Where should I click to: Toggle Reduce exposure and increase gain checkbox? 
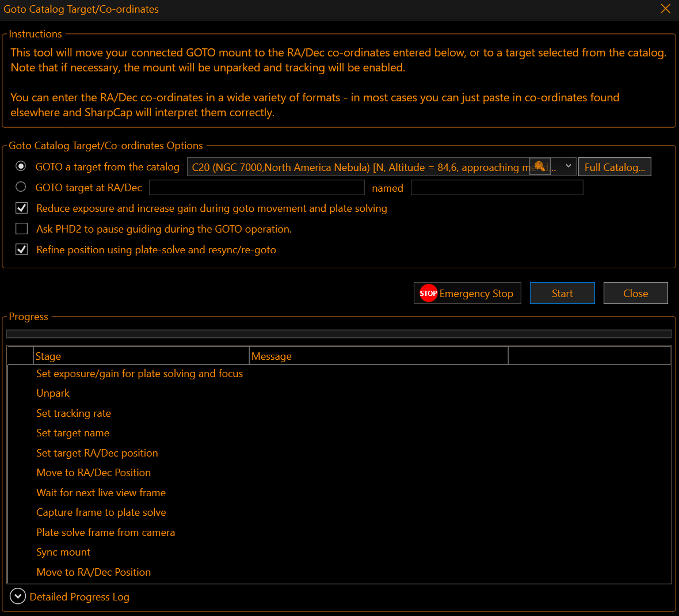tap(22, 208)
